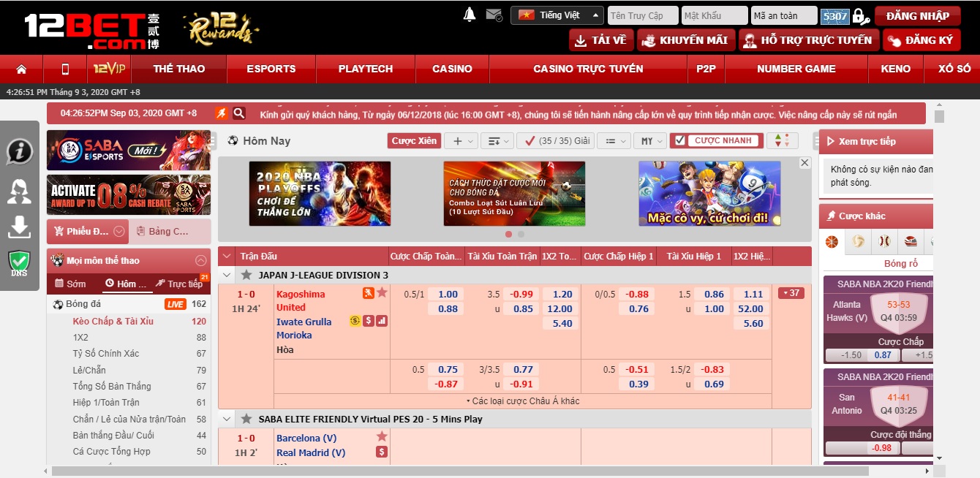Favorite the Japan J-League Division 3 star
Viewport: 980px width, 478px height.
point(246,275)
